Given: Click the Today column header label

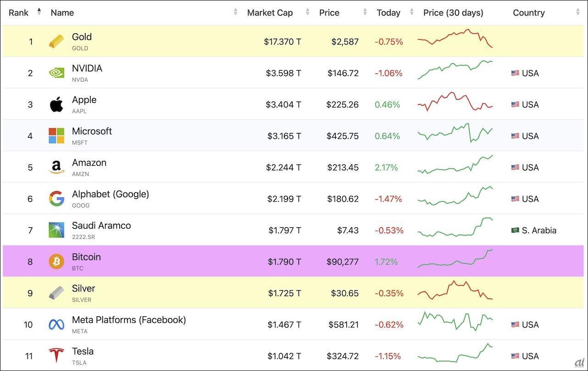Looking at the screenshot, I should (388, 13).
